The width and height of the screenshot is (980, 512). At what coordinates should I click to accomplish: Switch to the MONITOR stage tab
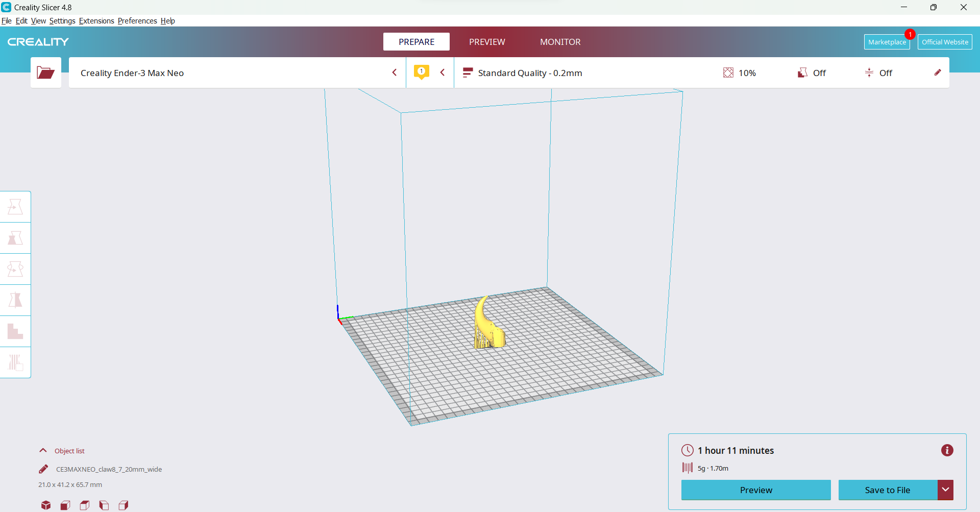(x=560, y=42)
